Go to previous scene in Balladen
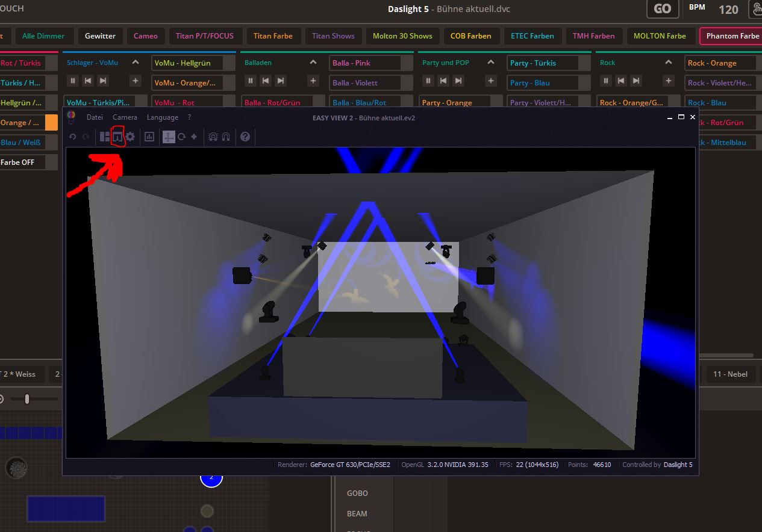The image size is (762, 532). 266,81
